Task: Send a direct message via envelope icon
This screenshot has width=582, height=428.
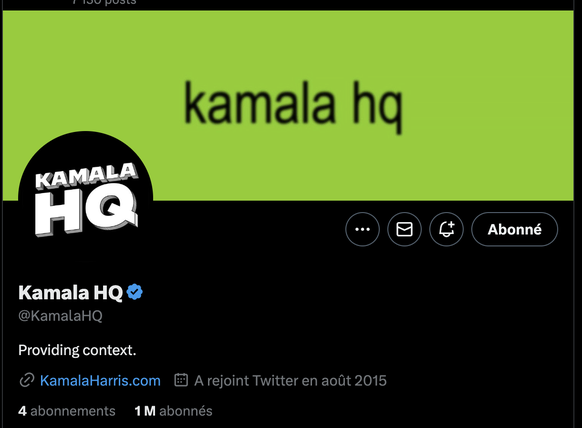Action: pos(404,229)
